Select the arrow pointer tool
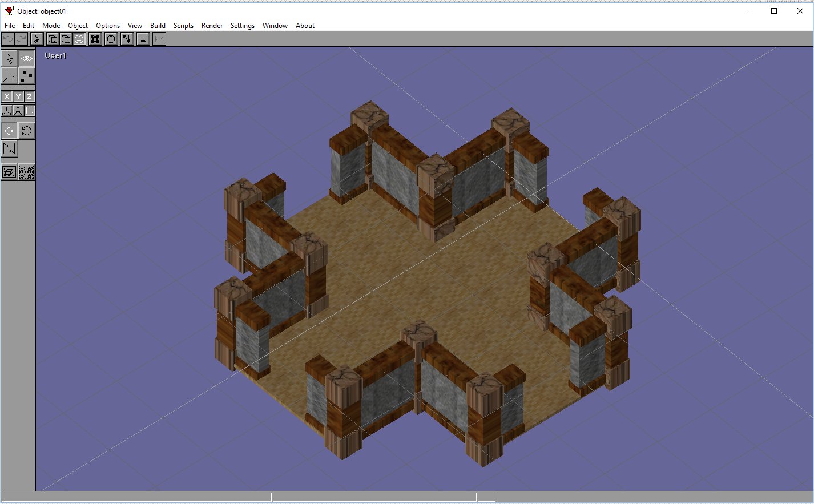The height and width of the screenshot is (504, 814). [x=9, y=58]
